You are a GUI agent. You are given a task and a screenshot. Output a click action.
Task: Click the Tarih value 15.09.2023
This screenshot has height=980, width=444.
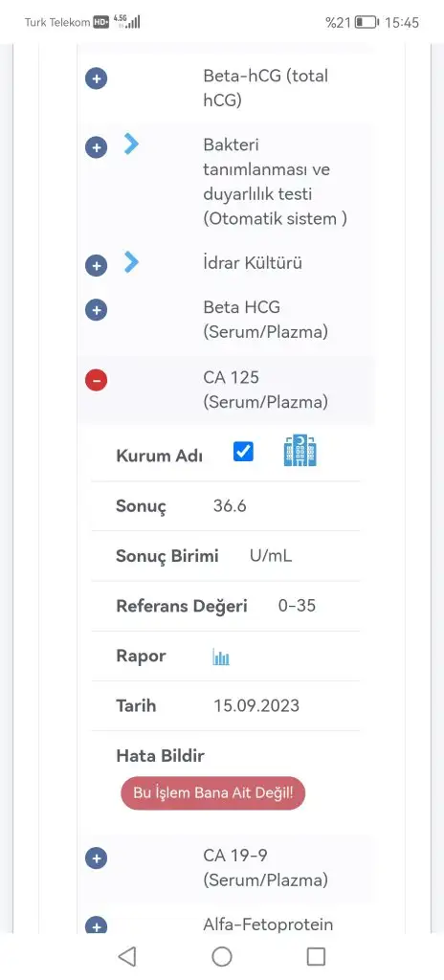click(x=256, y=706)
